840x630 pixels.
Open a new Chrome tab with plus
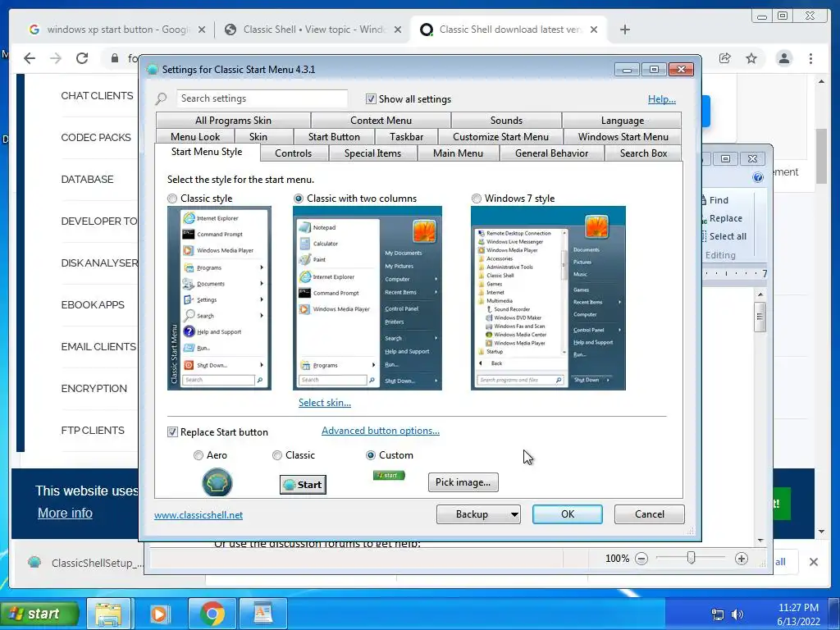pyautogui.click(x=624, y=30)
